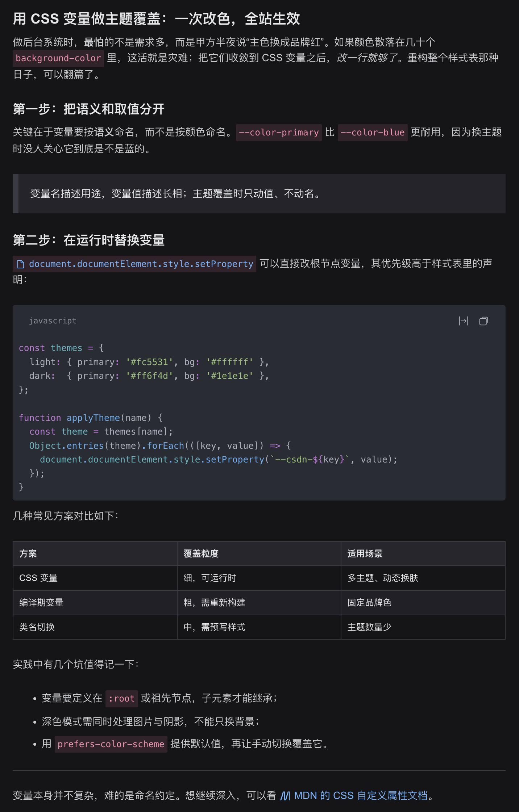Click the bold word 最怕 in intro
The image size is (519, 812).
coord(94,42)
